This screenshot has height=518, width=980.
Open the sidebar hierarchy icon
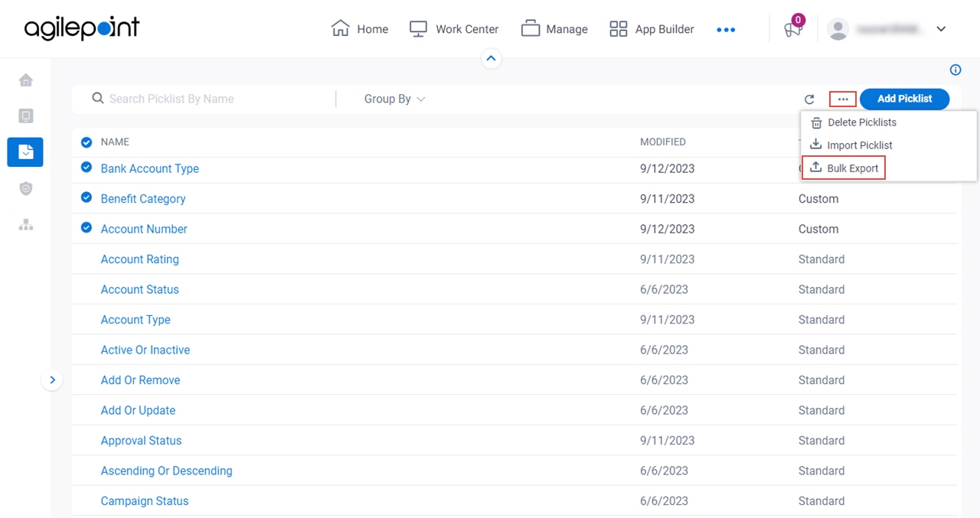click(x=26, y=224)
